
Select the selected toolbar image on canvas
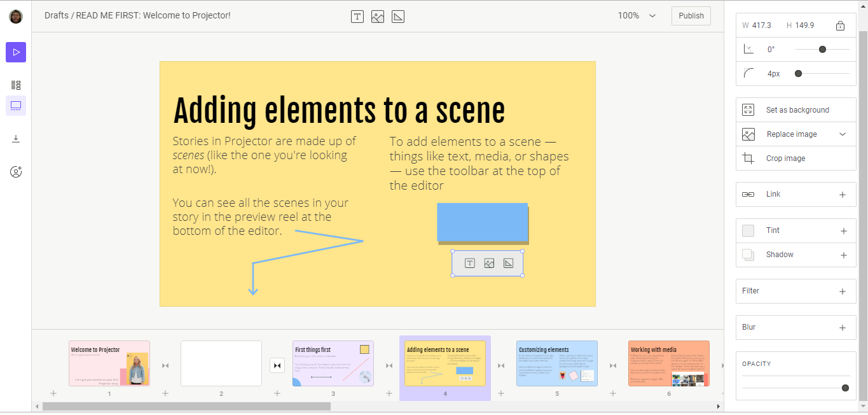tap(488, 264)
